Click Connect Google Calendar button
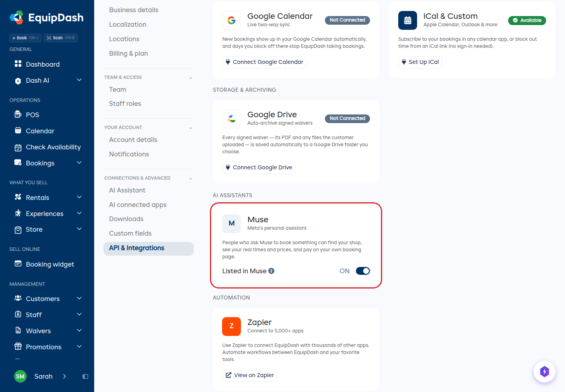 (x=264, y=62)
